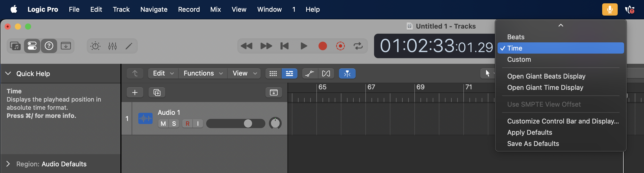644x173 pixels.
Task: Solo the Audio 1 track
Action: (x=174, y=124)
